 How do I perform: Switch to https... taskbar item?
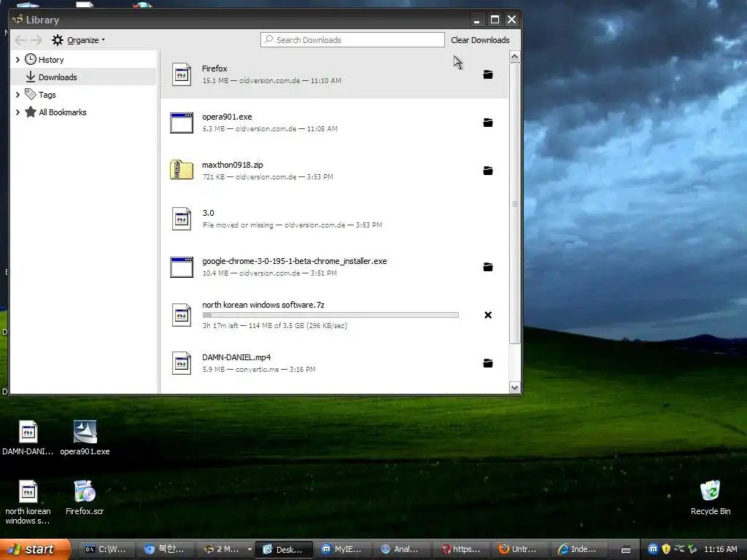tap(460, 549)
